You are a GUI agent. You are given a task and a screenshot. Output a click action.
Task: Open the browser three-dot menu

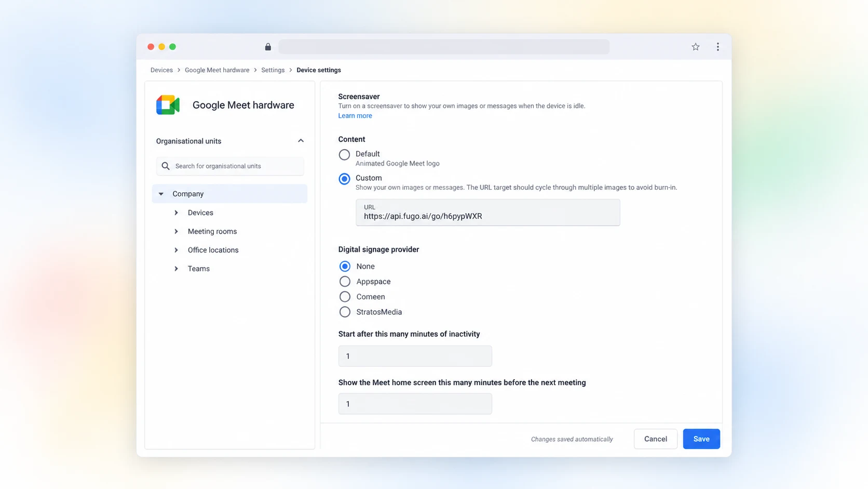click(x=718, y=47)
